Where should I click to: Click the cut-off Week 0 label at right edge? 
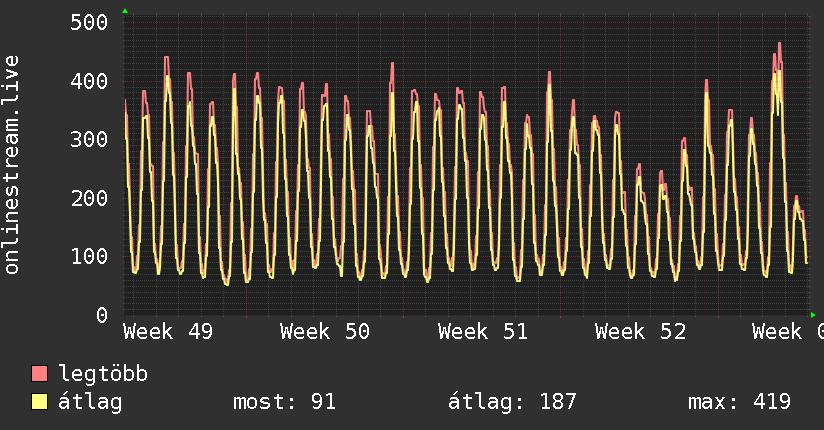tap(787, 331)
